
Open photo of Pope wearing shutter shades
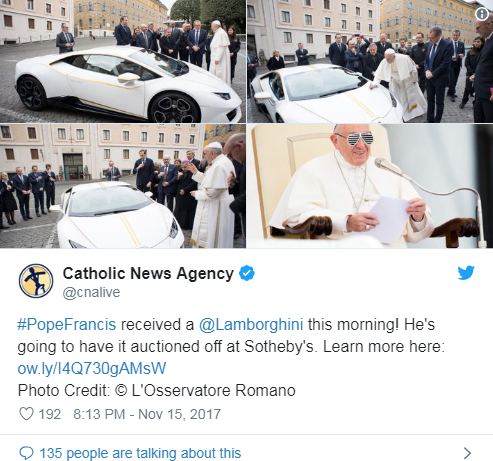point(370,186)
